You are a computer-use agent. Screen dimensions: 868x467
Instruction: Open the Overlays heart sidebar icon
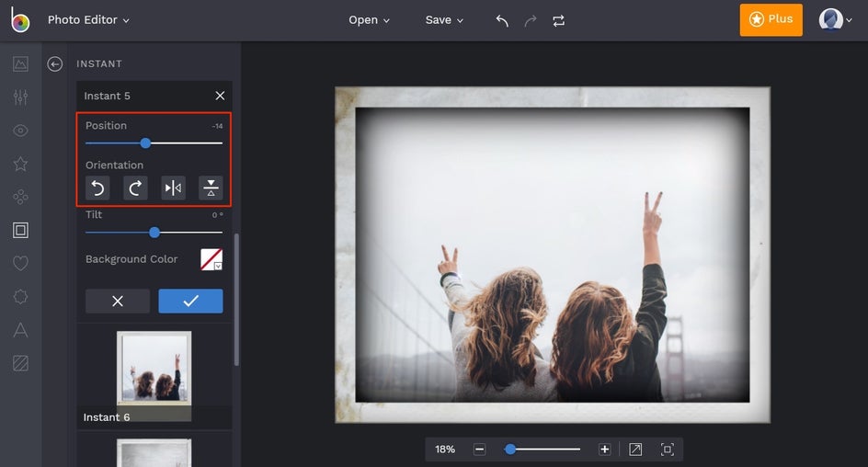pos(20,264)
